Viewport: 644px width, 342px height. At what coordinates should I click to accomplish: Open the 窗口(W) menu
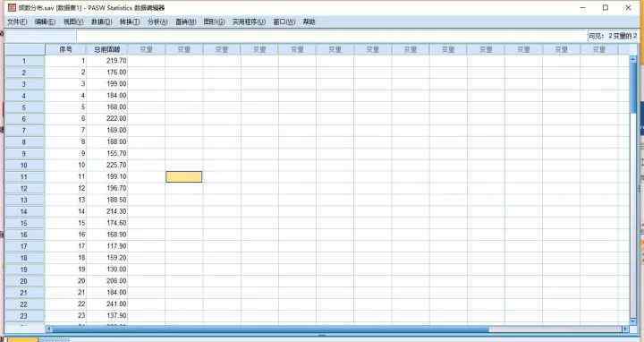click(x=284, y=21)
